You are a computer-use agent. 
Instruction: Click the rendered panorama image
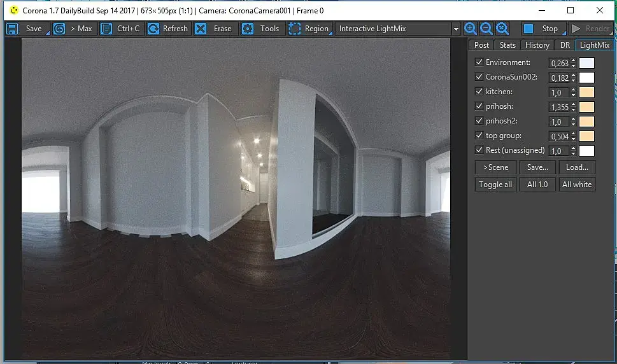click(x=236, y=199)
